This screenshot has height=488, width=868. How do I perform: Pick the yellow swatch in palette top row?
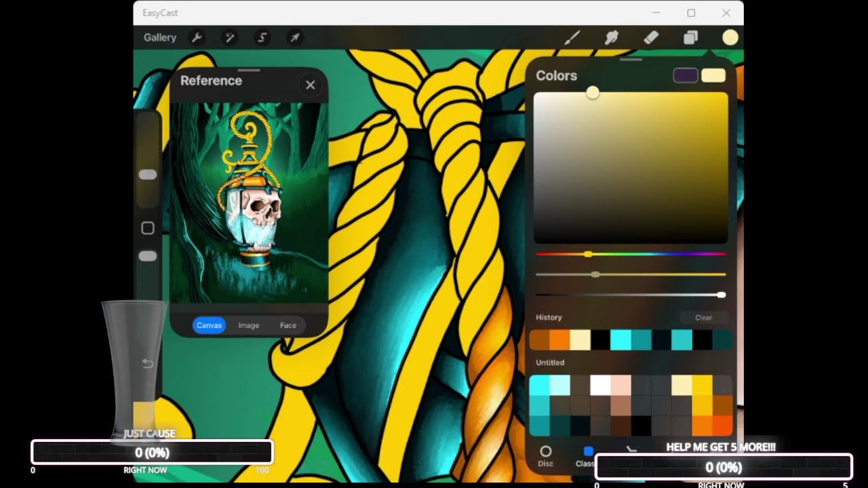(702, 386)
